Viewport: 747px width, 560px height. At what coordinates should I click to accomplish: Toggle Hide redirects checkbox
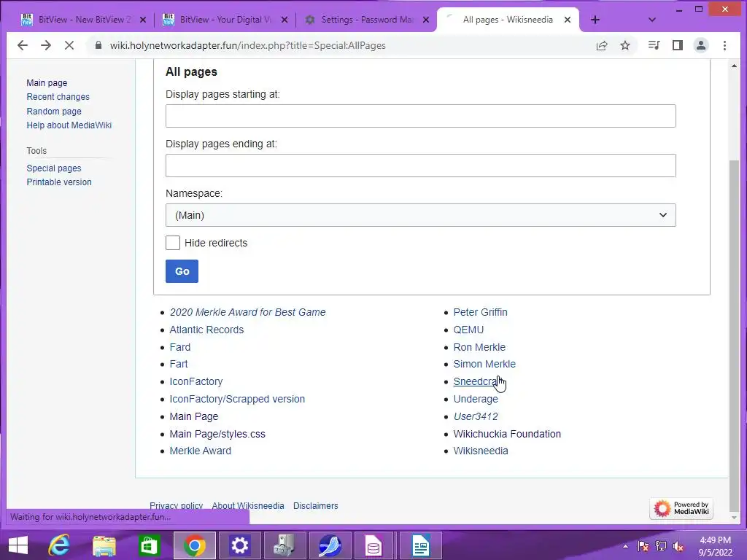click(x=173, y=243)
